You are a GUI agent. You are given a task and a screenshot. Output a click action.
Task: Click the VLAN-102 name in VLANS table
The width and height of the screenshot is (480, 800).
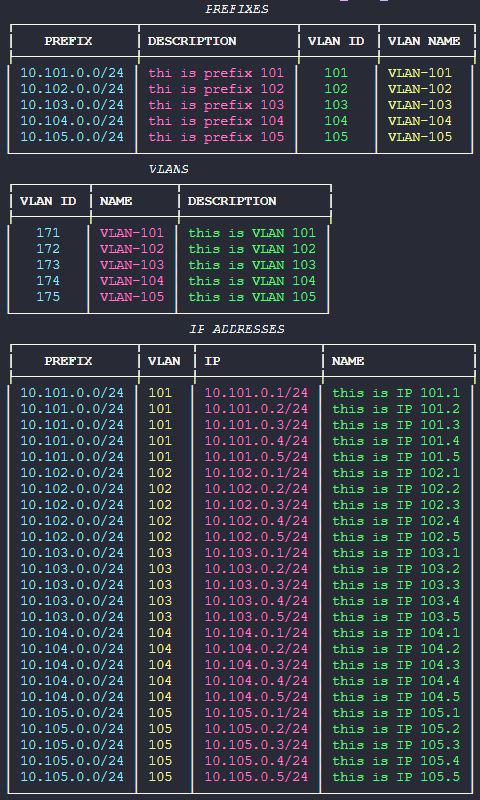coord(132,249)
